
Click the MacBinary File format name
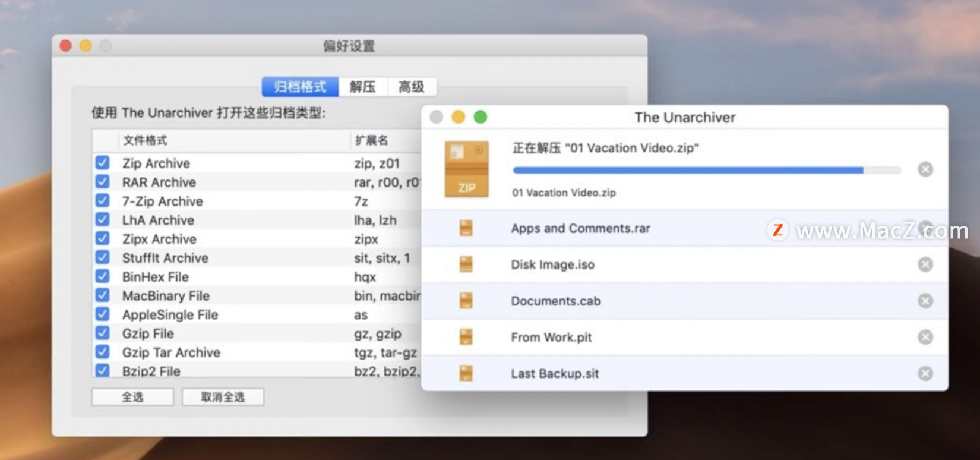coord(166,296)
